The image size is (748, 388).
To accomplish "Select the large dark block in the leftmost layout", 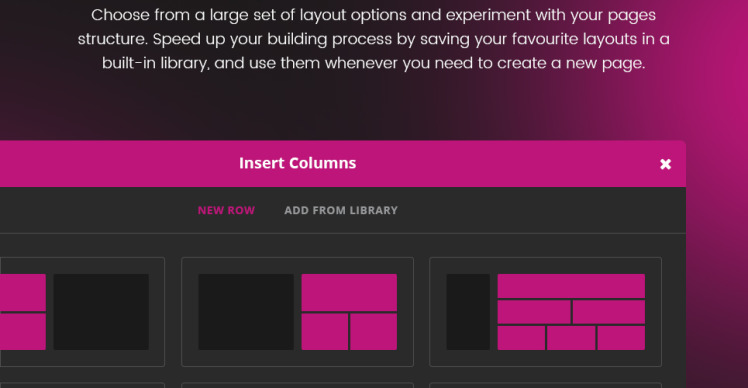I will 101,312.
